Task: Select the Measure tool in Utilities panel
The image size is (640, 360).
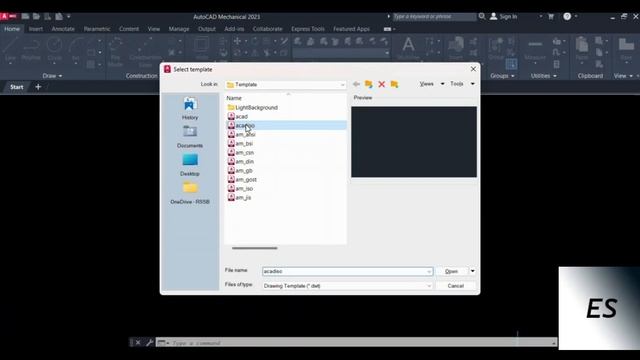Action: point(535,49)
